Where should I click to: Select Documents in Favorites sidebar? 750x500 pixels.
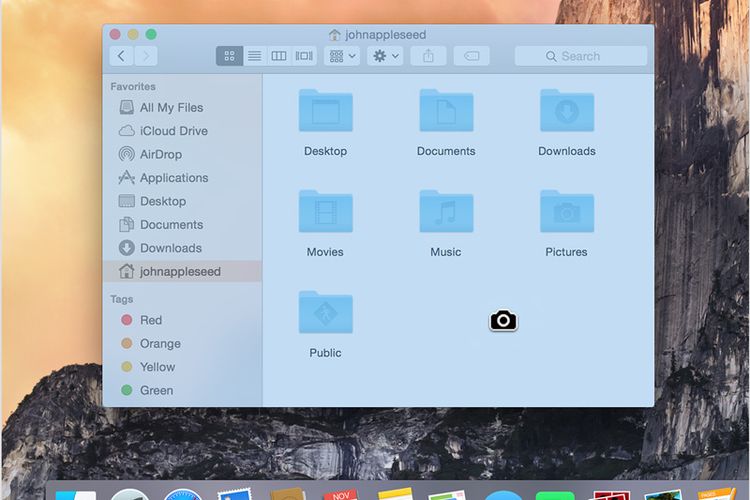click(182, 224)
